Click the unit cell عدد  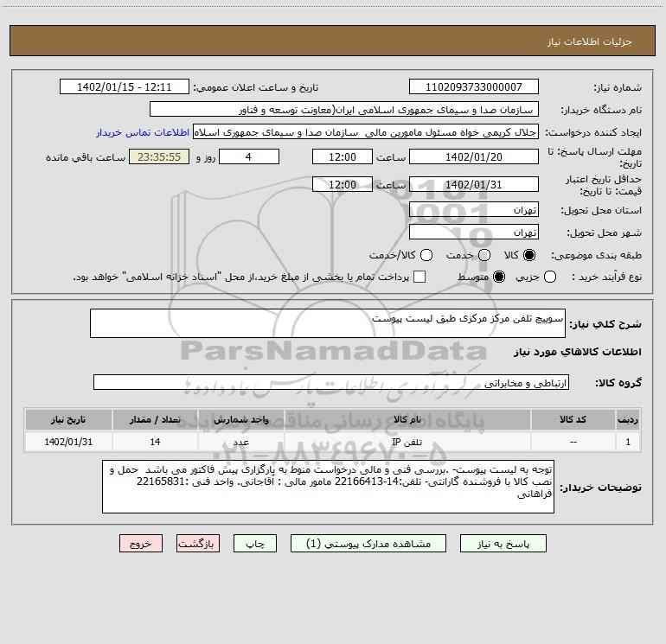(x=240, y=442)
